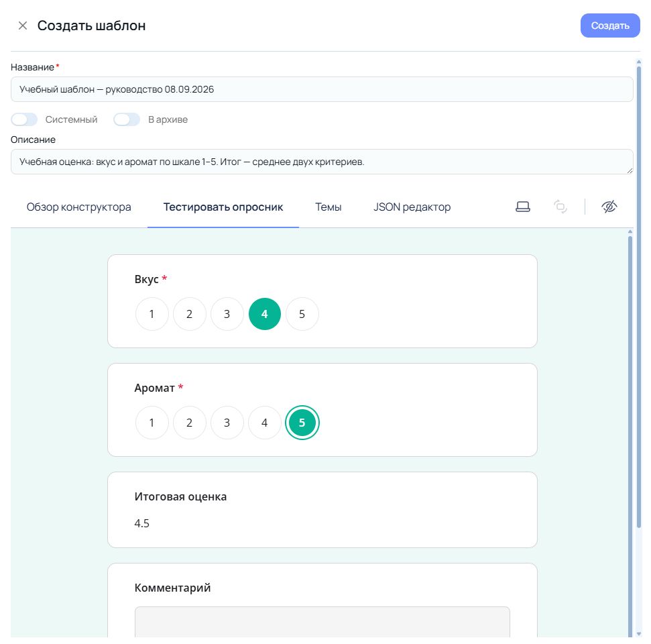This screenshot has height=644, width=651.
Task: Switch to the Темы tab
Action: 328,207
